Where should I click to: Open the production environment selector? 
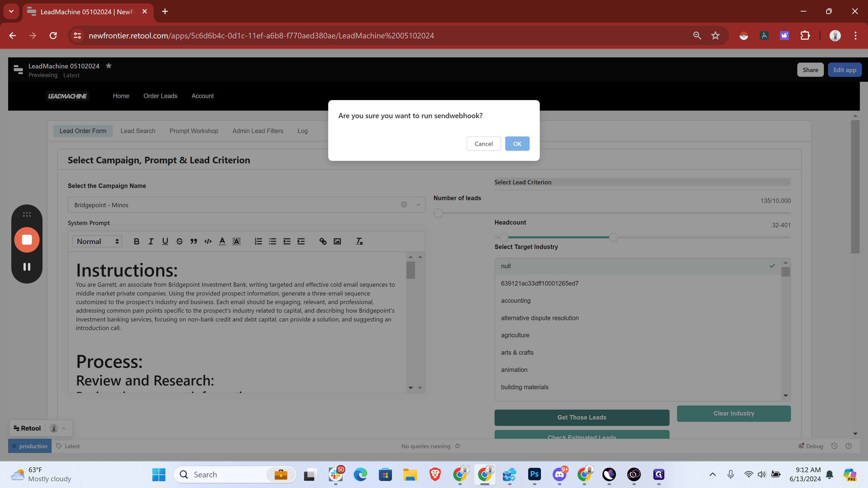click(x=30, y=446)
